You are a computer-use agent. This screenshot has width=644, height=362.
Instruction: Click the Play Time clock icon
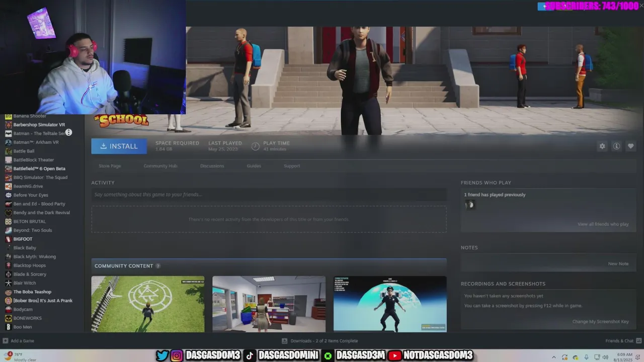[256, 146]
